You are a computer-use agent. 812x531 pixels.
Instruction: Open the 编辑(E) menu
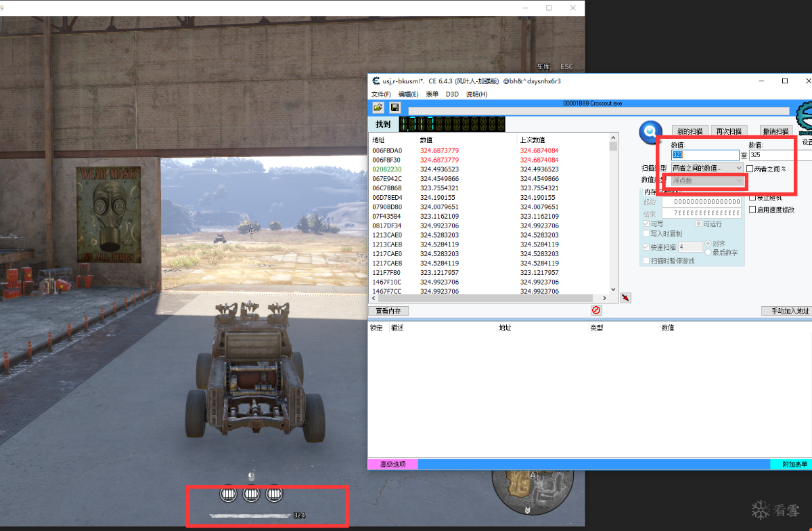[408, 94]
